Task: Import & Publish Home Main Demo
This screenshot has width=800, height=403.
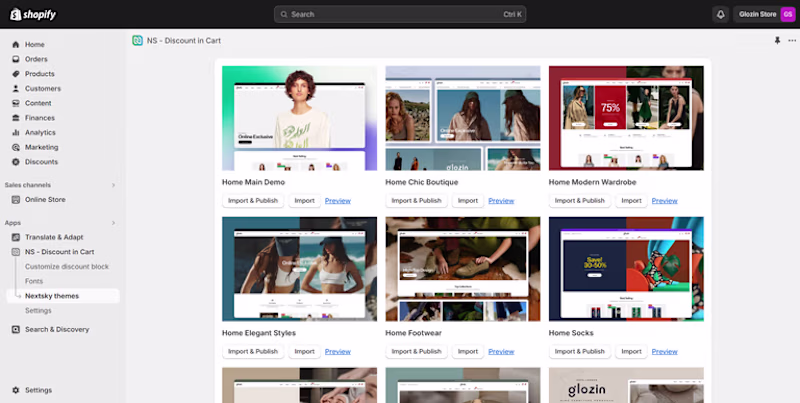Action: [253, 201]
